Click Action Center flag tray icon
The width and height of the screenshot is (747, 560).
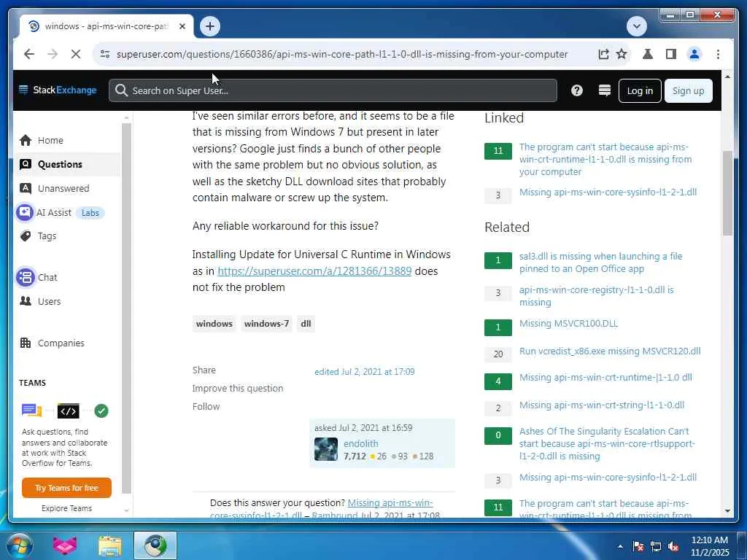(638, 546)
